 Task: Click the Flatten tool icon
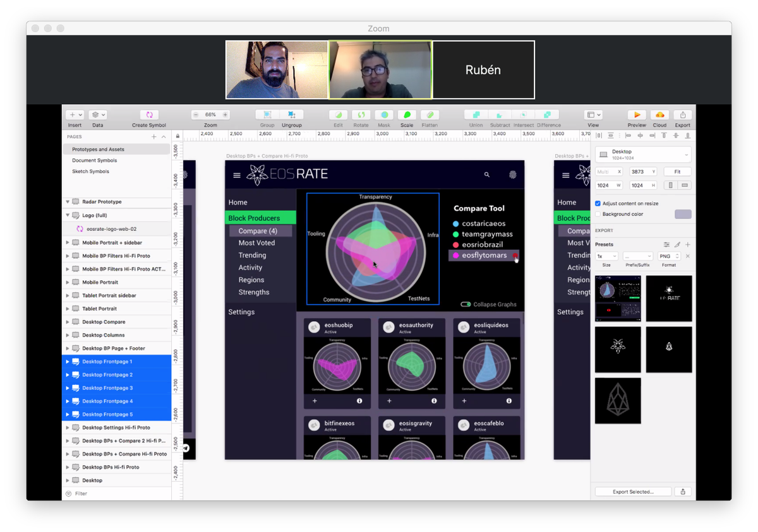pos(430,115)
